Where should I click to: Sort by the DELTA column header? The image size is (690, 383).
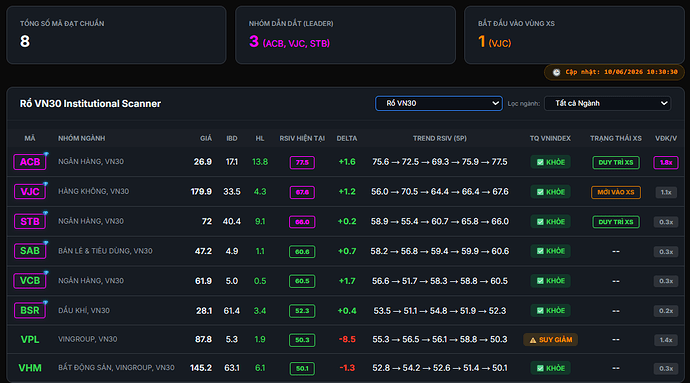coord(347,138)
